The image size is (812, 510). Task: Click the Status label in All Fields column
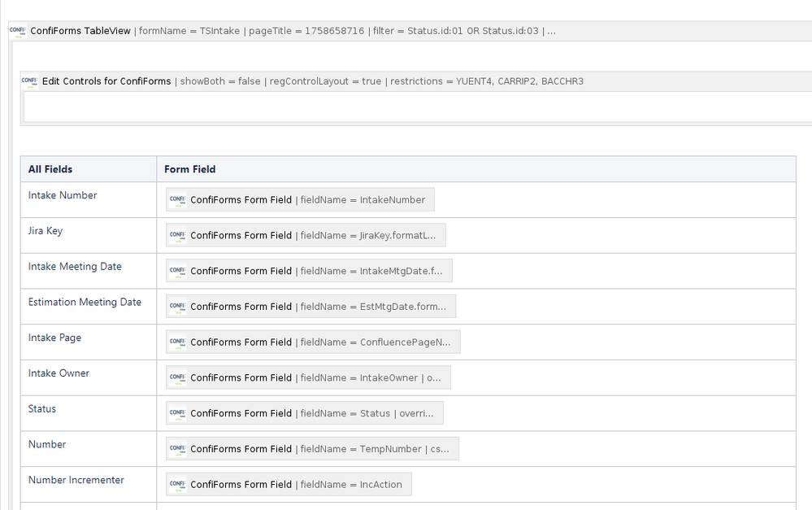pos(42,409)
